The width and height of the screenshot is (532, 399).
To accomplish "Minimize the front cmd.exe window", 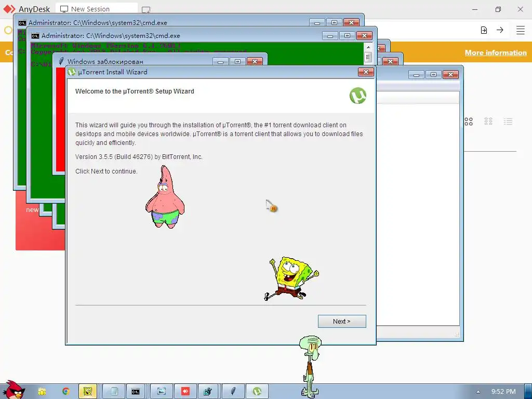I will (x=330, y=36).
